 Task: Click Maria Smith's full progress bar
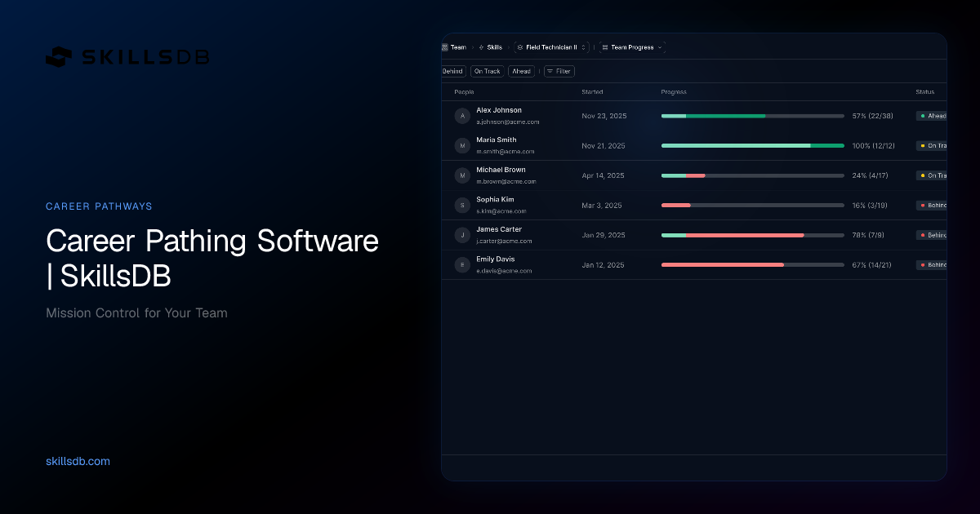coord(752,145)
